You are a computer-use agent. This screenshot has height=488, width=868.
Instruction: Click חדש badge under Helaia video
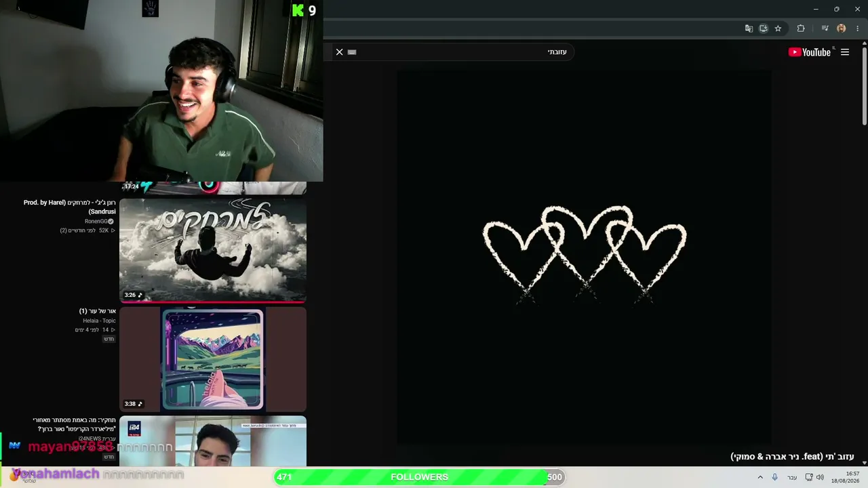click(x=108, y=339)
